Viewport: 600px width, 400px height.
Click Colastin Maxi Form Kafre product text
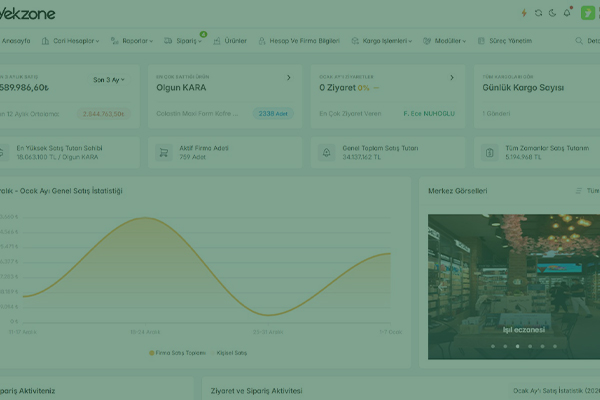(197, 113)
